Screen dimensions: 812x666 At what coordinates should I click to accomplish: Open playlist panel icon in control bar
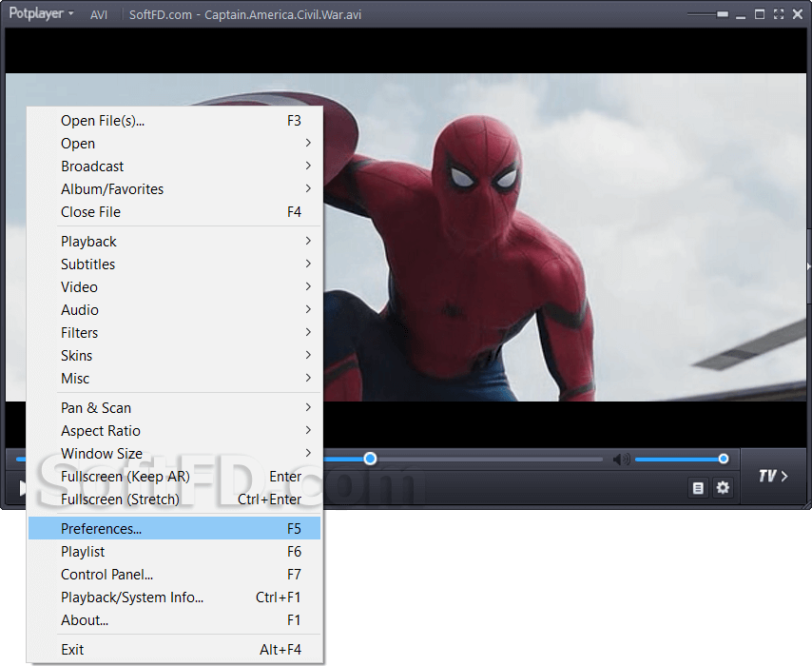698,488
